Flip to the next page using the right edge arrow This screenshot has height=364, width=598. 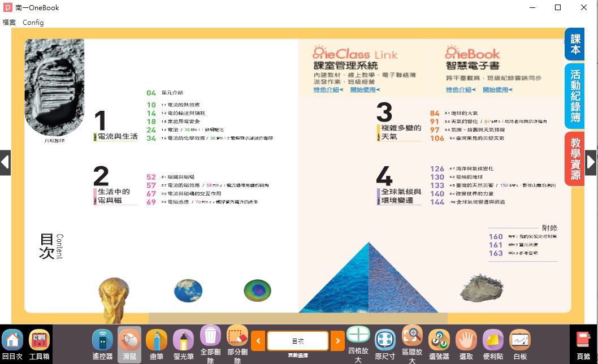(591, 163)
